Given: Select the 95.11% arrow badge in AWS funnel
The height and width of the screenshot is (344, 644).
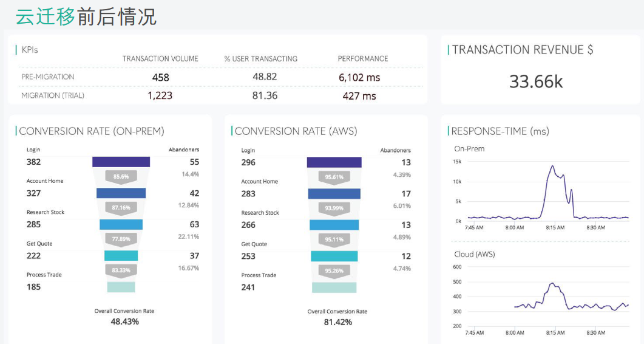Looking at the screenshot, I should (334, 239).
